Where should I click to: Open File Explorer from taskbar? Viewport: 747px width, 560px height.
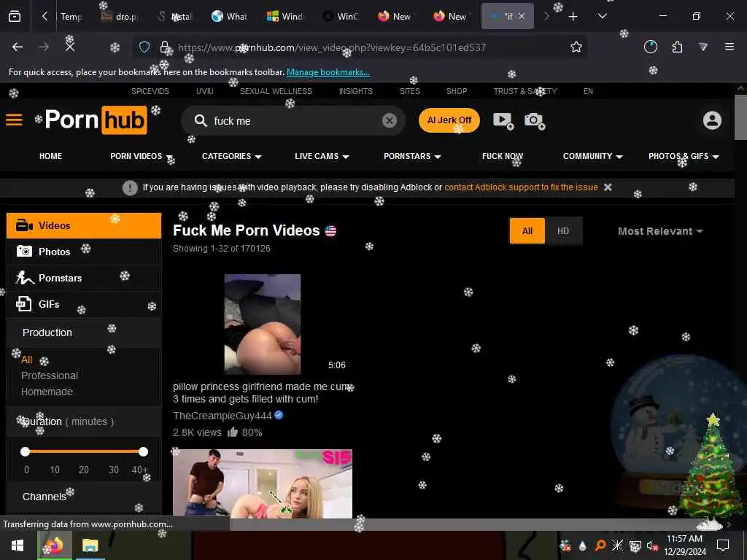tap(90, 545)
